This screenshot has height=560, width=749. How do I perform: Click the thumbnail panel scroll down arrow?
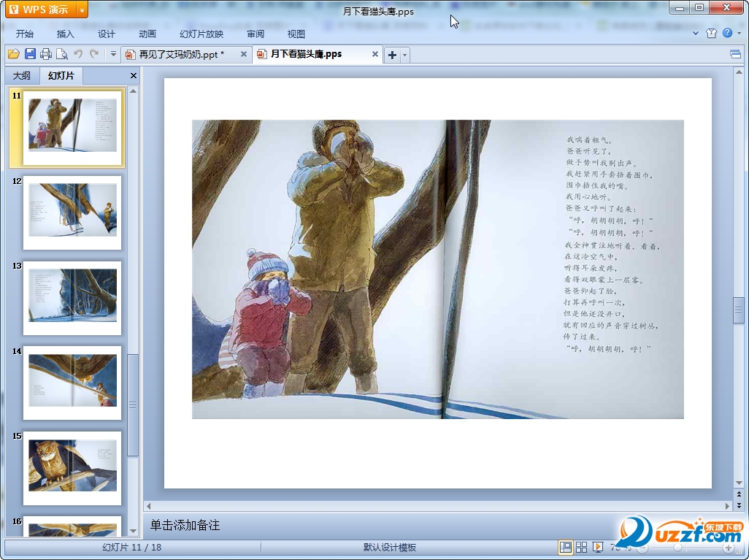pos(134,531)
